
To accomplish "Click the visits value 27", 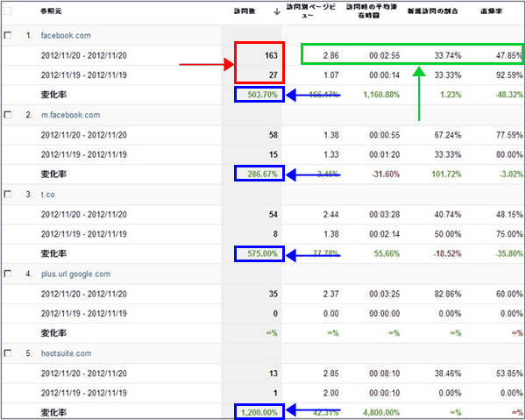I will [x=273, y=75].
